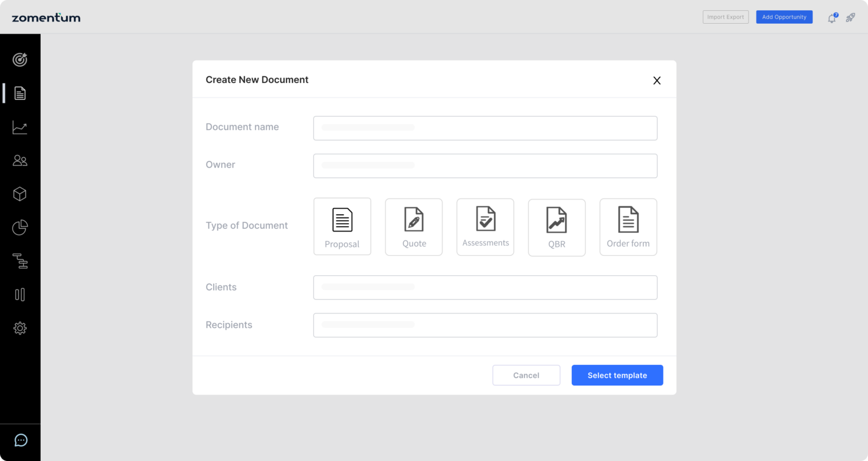Screen dimensions: 868x461
Task: Open the pie chart reports sidebar icon
Action: tap(20, 227)
